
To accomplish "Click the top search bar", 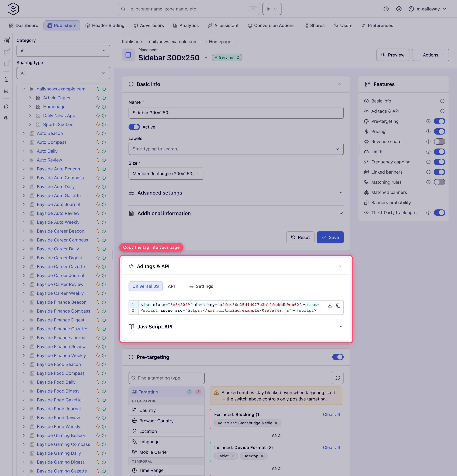I will tap(189, 9).
